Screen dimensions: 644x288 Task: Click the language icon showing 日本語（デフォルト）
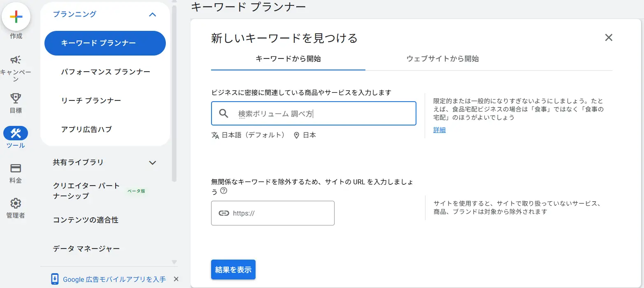[216, 135]
